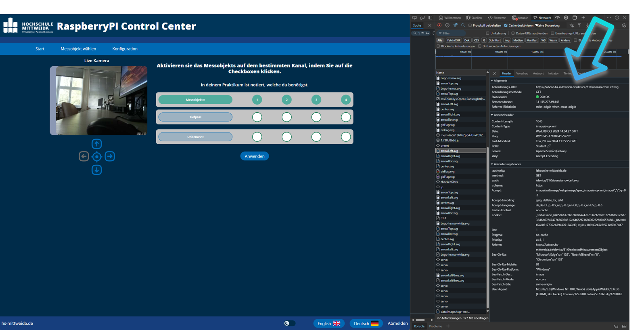This screenshot has height=330, width=644.
Task: Switch to the Vorschau tab
Action: [x=522, y=74]
